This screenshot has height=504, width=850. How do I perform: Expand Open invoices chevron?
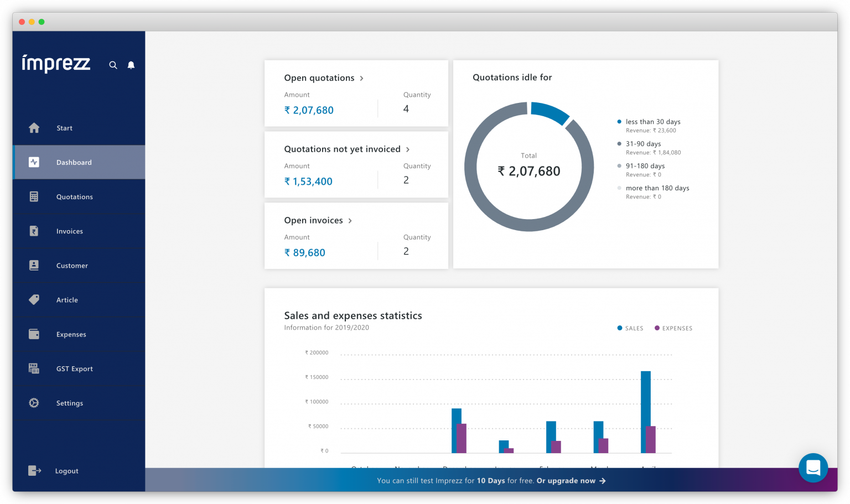point(350,221)
